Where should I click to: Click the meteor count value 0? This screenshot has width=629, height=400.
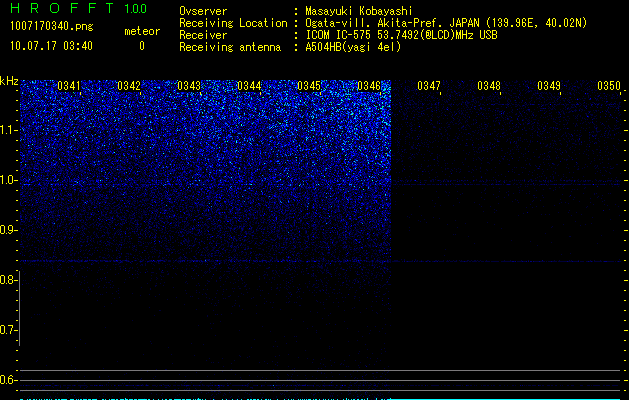point(142,46)
